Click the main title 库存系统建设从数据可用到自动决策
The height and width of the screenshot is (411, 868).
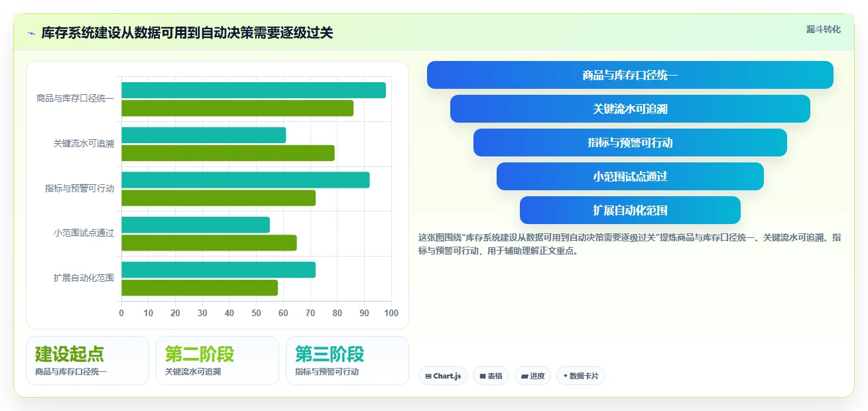187,32
